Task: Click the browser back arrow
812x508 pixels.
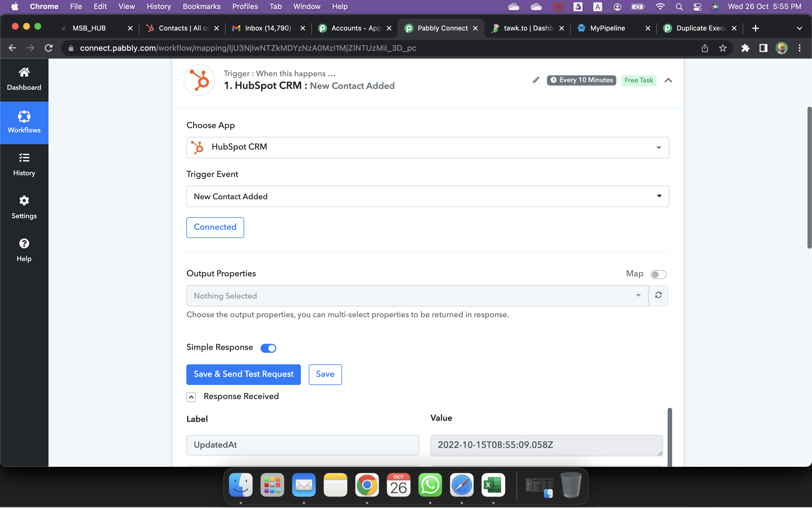Action: point(12,48)
